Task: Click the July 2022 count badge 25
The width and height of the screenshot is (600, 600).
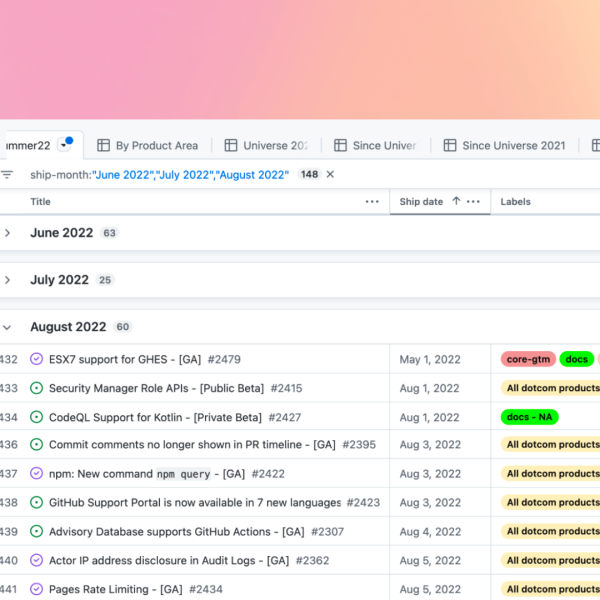Action: [x=105, y=280]
